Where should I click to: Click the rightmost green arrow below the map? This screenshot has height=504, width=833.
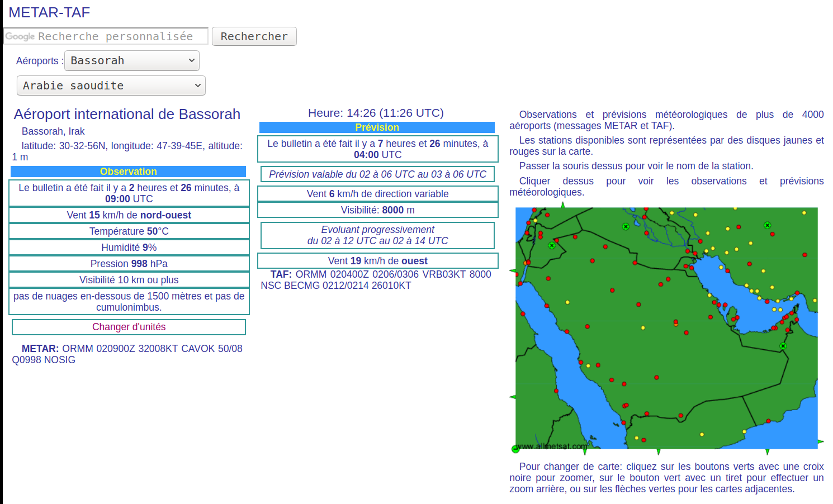(767, 451)
